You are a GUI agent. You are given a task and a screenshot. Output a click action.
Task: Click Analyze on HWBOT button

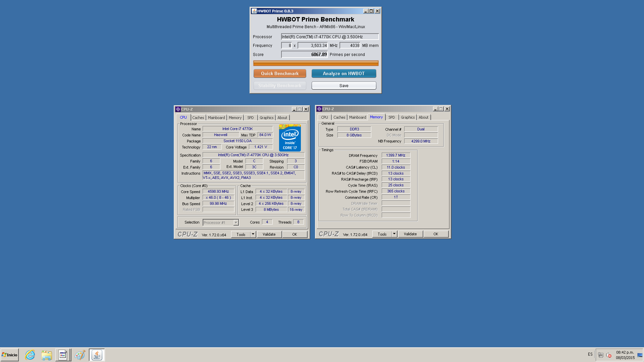344,73
